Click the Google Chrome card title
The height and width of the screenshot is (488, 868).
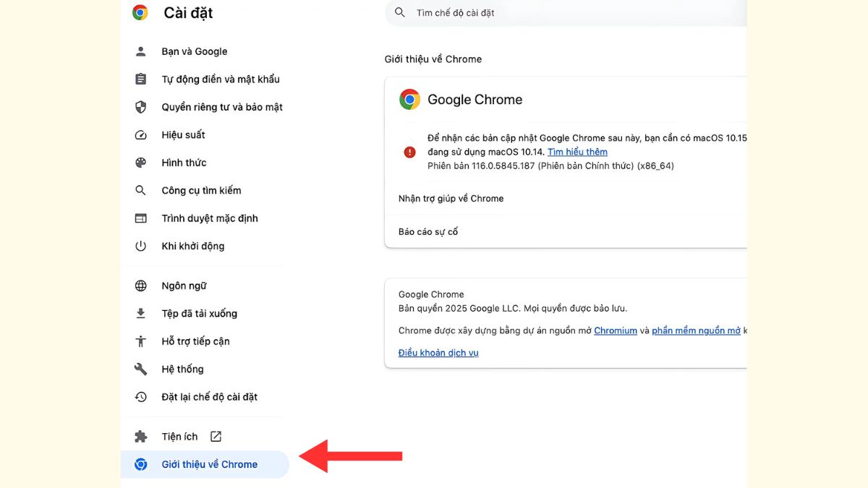pos(475,100)
